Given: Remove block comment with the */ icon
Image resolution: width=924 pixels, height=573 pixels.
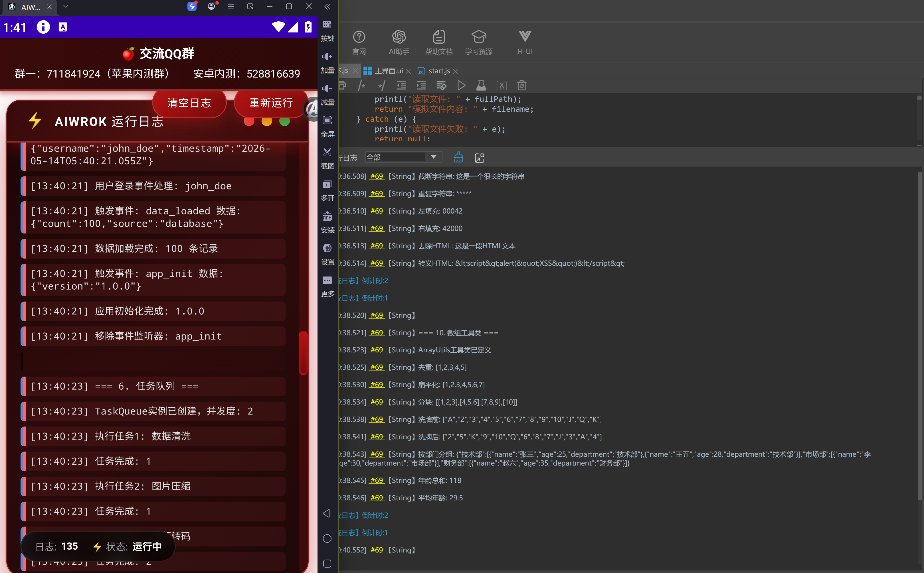Looking at the screenshot, I should pos(381,86).
